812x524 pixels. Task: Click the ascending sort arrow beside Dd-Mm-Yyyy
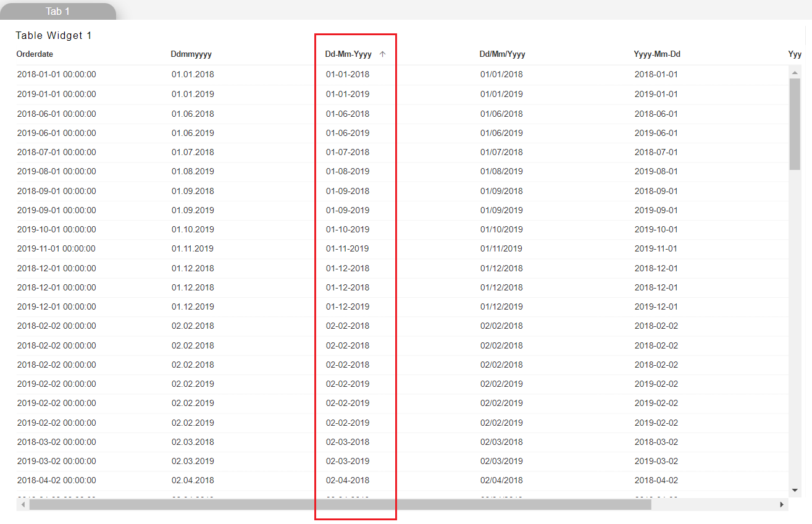click(x=382, y=54)
